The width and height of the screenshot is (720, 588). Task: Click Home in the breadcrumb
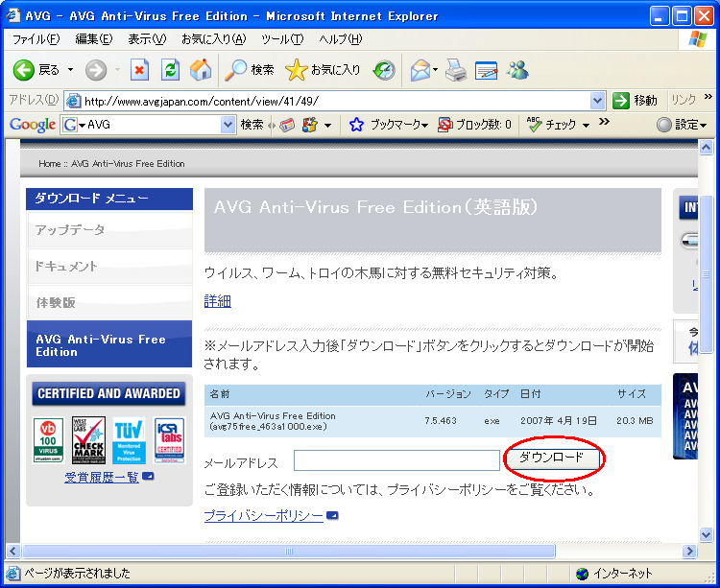(49, 164)
